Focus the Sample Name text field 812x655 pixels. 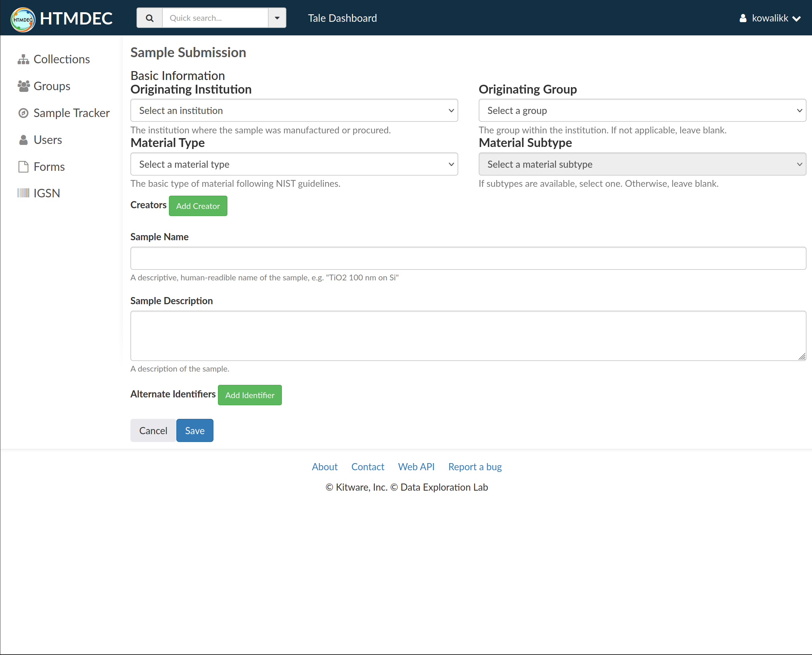(x=468, y=259)
